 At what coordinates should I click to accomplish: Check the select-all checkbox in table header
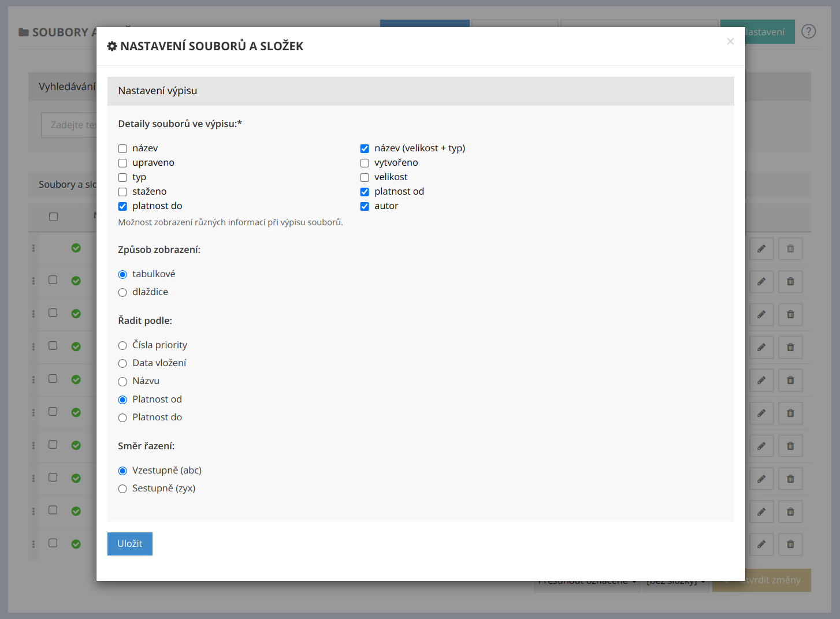[54, 217]
